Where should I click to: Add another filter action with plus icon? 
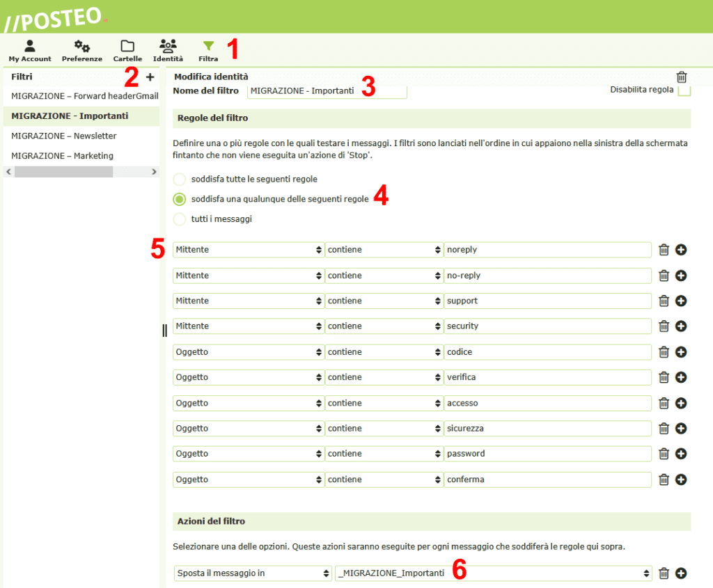pyautogui.click(x=681, y=573)
